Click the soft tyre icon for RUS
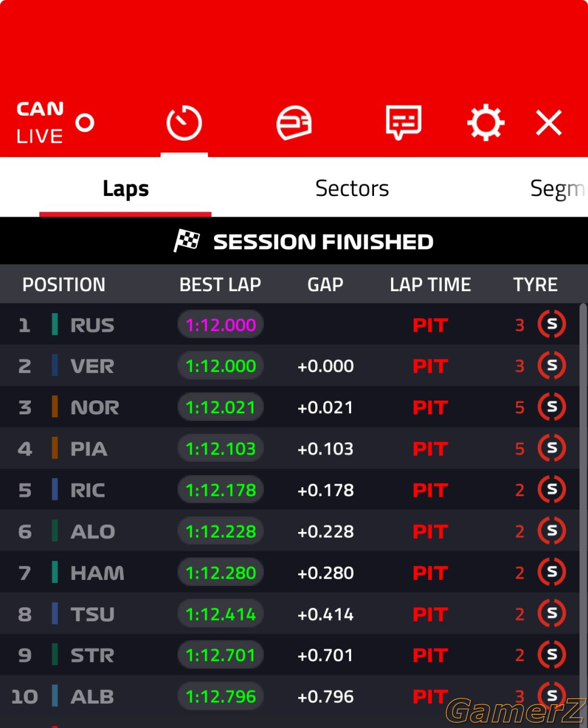The width and height of the screenshot is (588, 728). pyautogui.click(x=552, y=325)
